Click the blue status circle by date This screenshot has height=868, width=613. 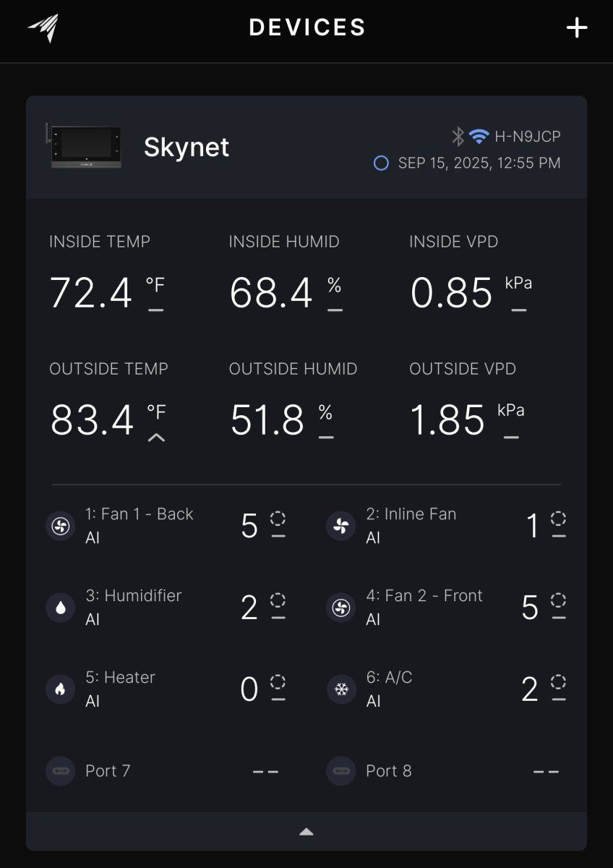[381, 163]
